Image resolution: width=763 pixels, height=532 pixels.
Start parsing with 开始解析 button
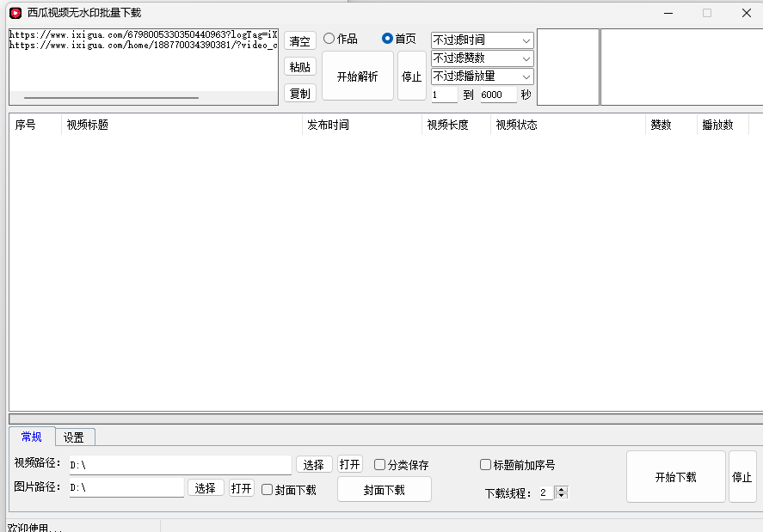pyautogui.click(x=357, y=76)
